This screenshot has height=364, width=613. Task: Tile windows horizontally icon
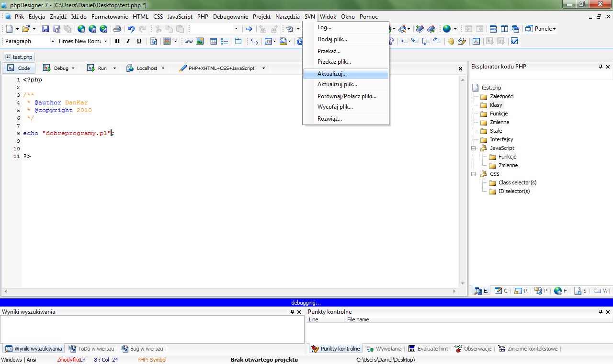493,29
